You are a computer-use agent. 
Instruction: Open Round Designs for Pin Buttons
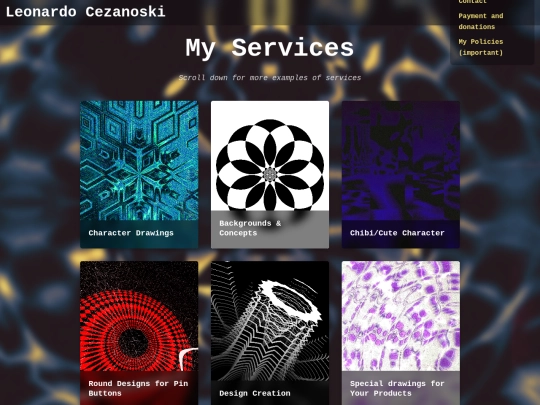(x=138, y=388)
